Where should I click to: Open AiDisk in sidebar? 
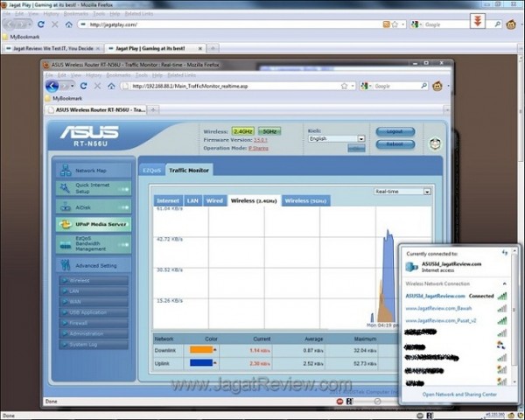(94, 207)
